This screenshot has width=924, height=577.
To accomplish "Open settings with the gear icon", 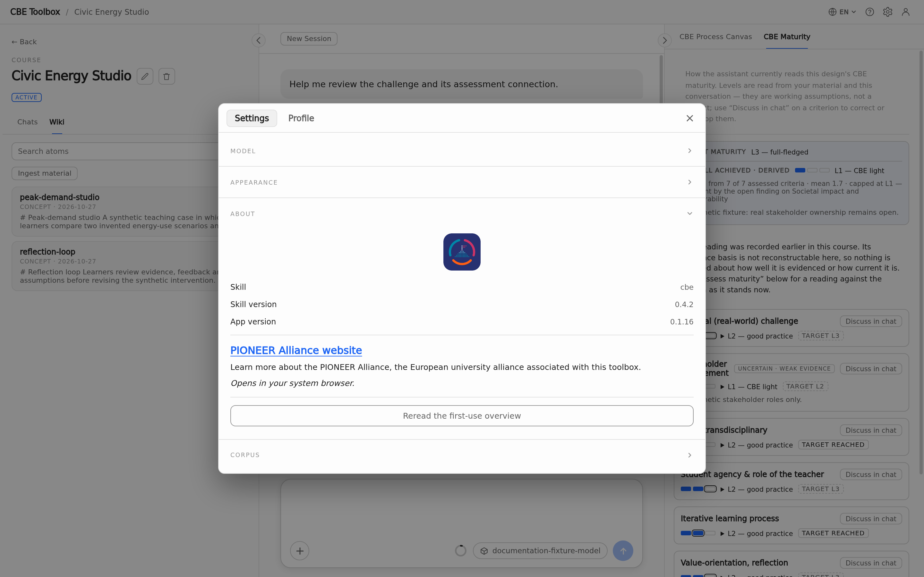I will pyautogui.click(x=887, y=12).
